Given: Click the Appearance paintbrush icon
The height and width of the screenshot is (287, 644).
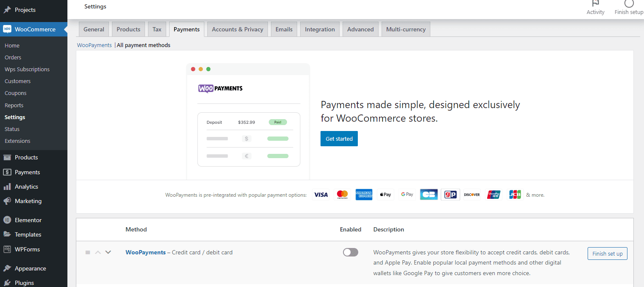Looking at the screenshot, I should pos(7,268).
